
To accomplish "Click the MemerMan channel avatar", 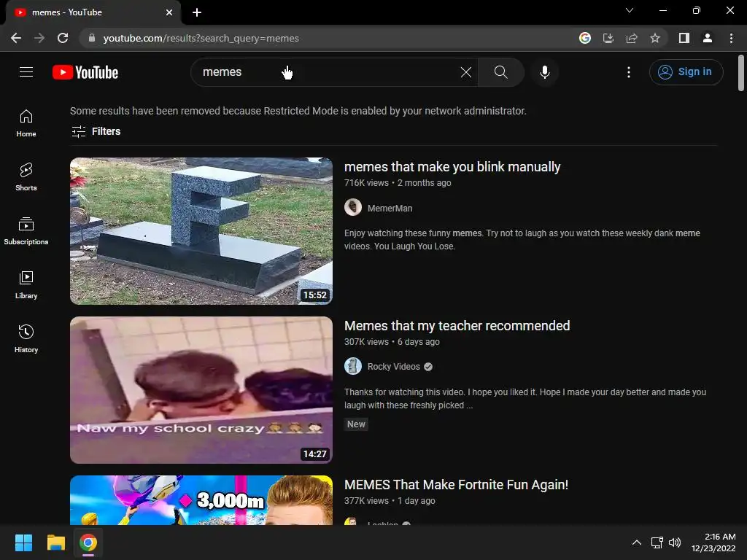I will pyautogui.click(x=353, y=208).
